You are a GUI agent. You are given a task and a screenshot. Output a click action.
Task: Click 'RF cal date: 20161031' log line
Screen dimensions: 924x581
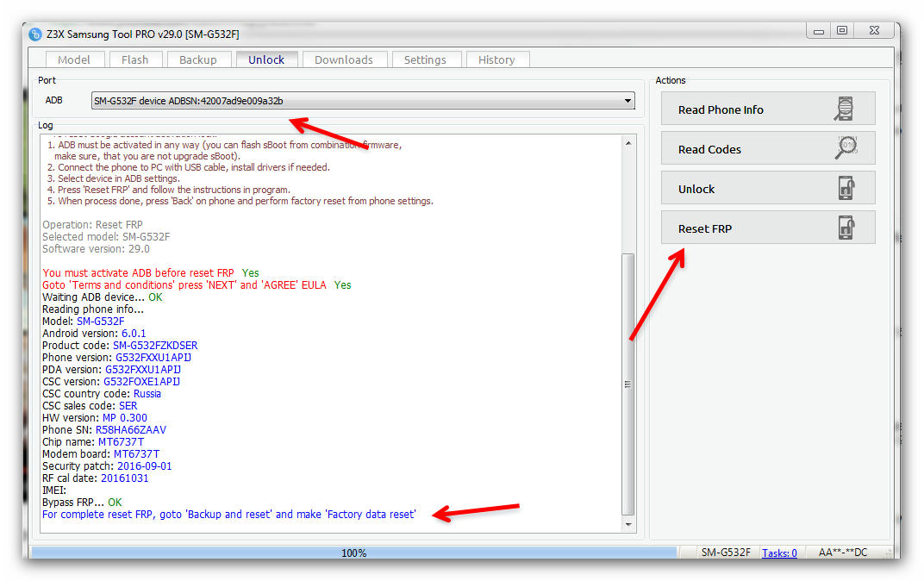(x=95, y=478)
